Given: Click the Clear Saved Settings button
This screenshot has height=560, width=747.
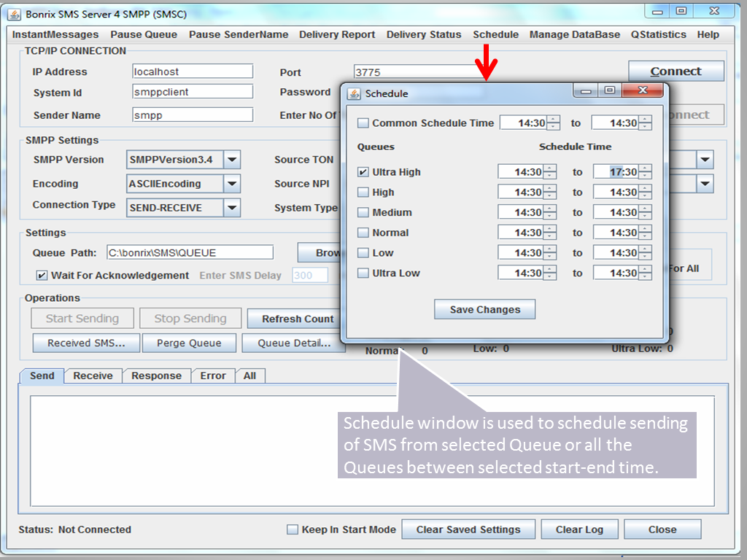Looking at the screenshot, I should pos(468,529).
